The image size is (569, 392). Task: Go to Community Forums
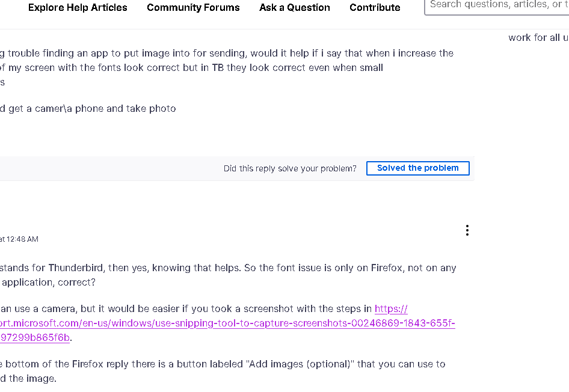193,8
